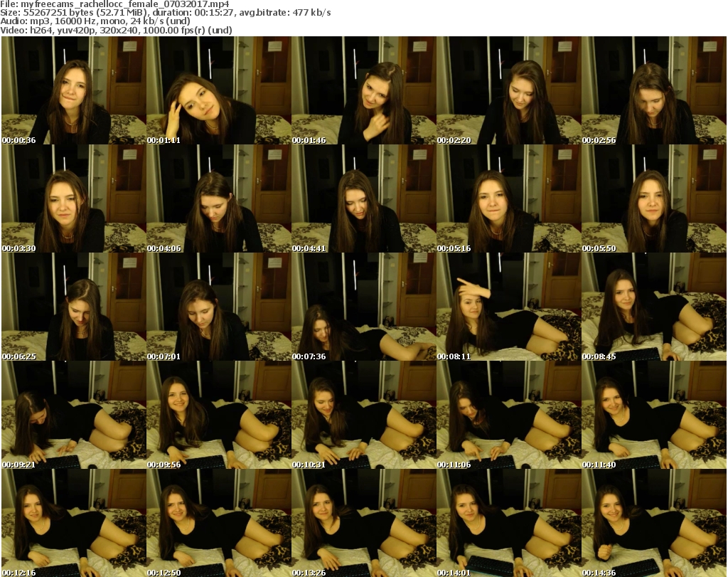Select the thumbnail frame stamped 00:00:36

click(74, 90)
